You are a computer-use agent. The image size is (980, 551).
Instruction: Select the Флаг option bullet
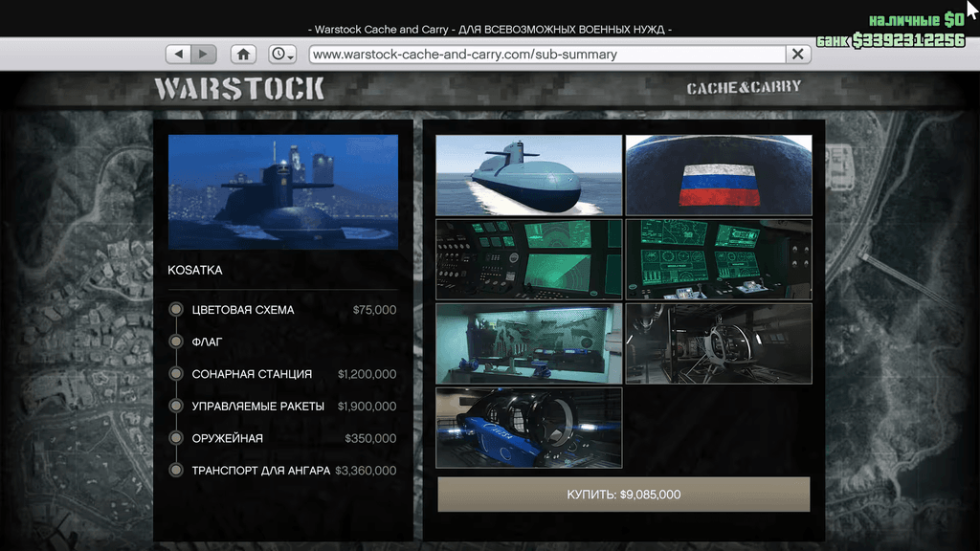coord(176,342)
